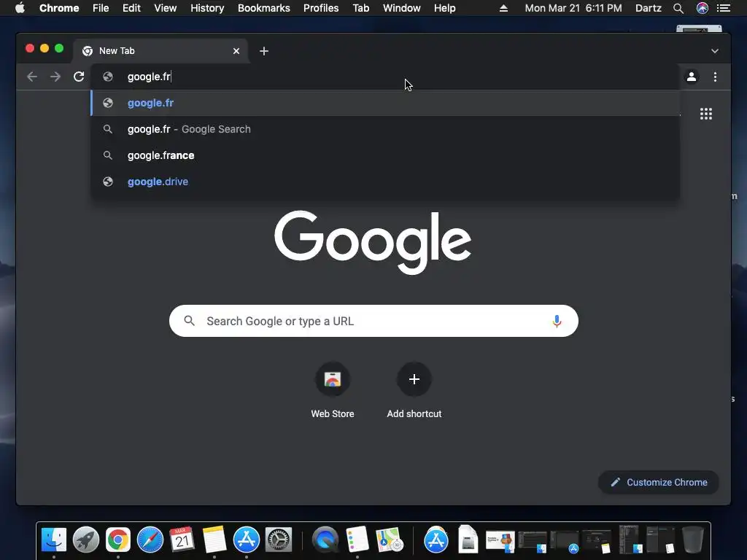The image size is (747, 560).
Task: Open a new tab with plus button
Action: (264, 51)
